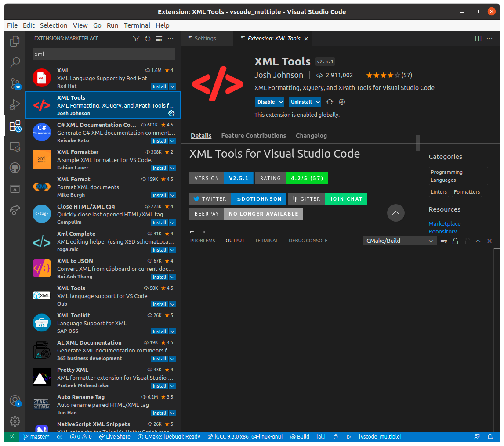
Task: Maximize the bottom panel size
Action: [x=478, y=241]
